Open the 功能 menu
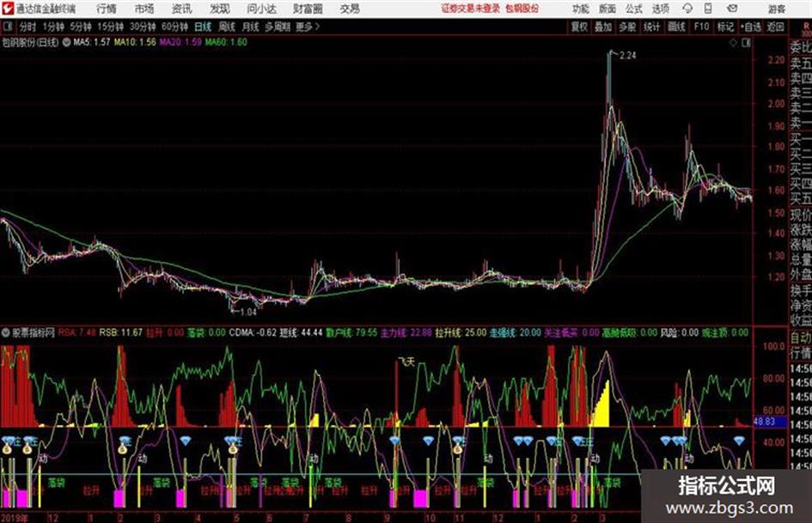Screen dimensions: 812x523 (581, 9)
